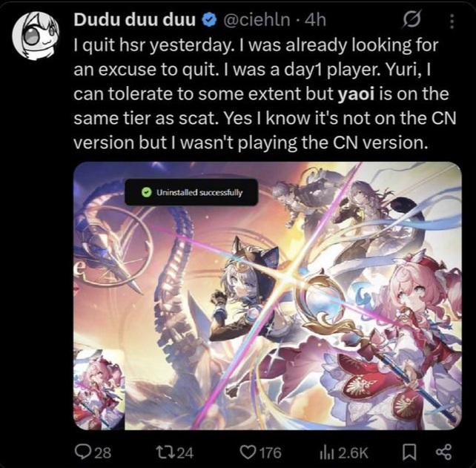Image resolution: width=476 pixels, height=468 pixels.
Task: Click the cat-eared character in artwork
Action: pyautogui.click(x=242, y=293)
